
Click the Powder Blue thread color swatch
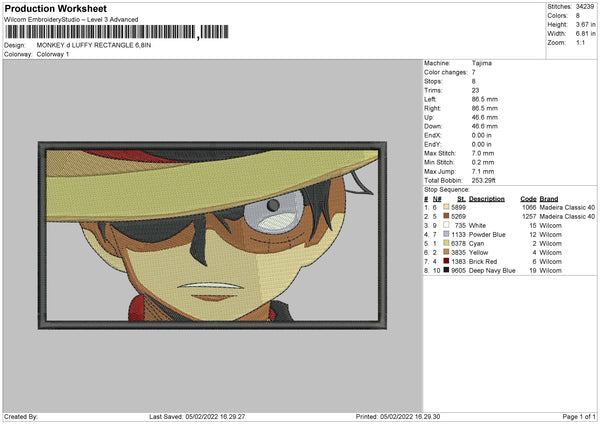pyautogui.click(x=446, y=234)
